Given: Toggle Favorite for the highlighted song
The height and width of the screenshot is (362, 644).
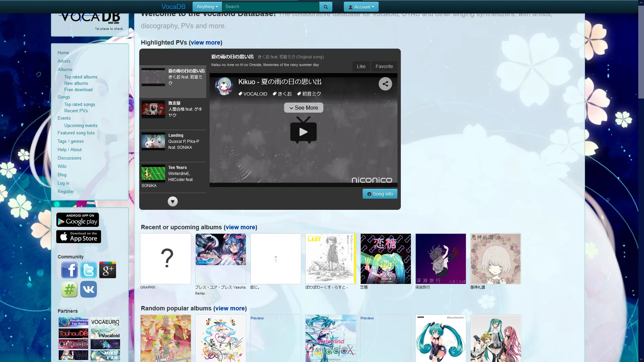Looking at the screenshot, I should 384,66.
